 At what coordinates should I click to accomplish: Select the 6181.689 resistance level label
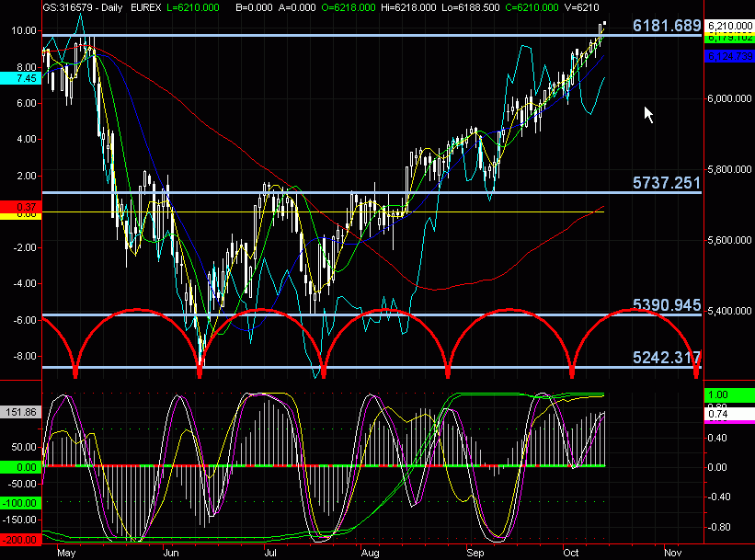click(667, 26)
